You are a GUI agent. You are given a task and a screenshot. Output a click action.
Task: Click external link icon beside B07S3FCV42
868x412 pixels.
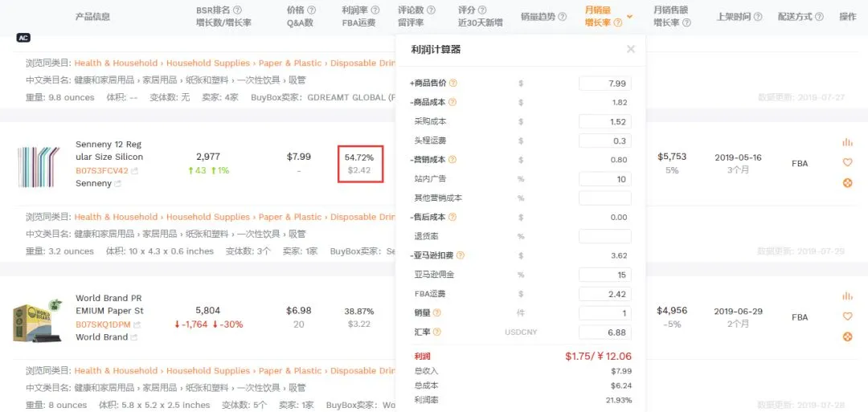[135, 171]
